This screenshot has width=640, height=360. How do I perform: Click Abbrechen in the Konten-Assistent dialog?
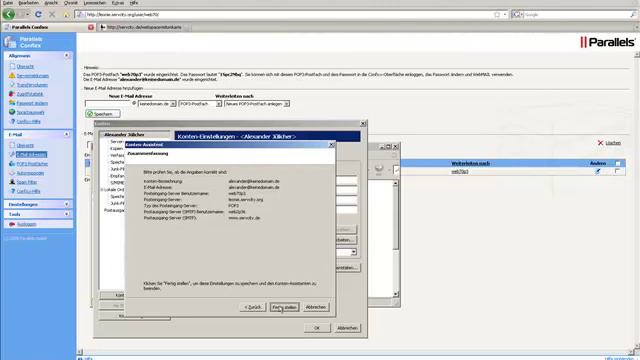(316, 307)
